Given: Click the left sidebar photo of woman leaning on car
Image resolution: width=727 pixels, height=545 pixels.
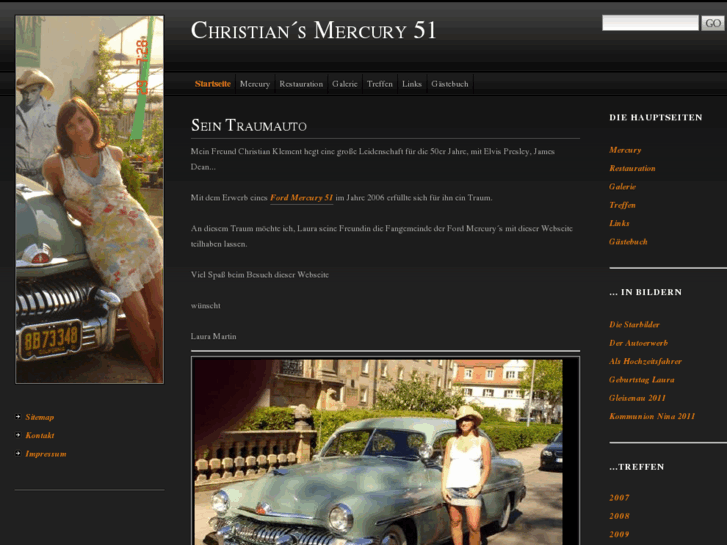Looking at the screenshot, I should click(89, 199).
